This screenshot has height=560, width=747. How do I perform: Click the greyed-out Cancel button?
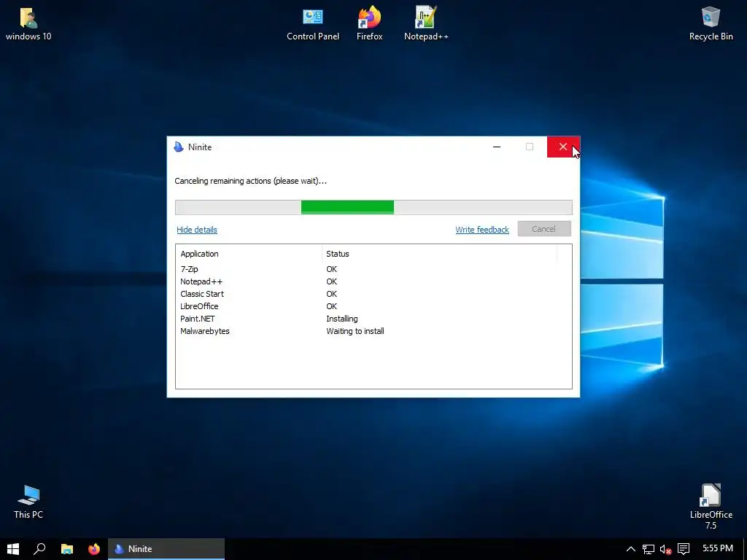[544, 229]
